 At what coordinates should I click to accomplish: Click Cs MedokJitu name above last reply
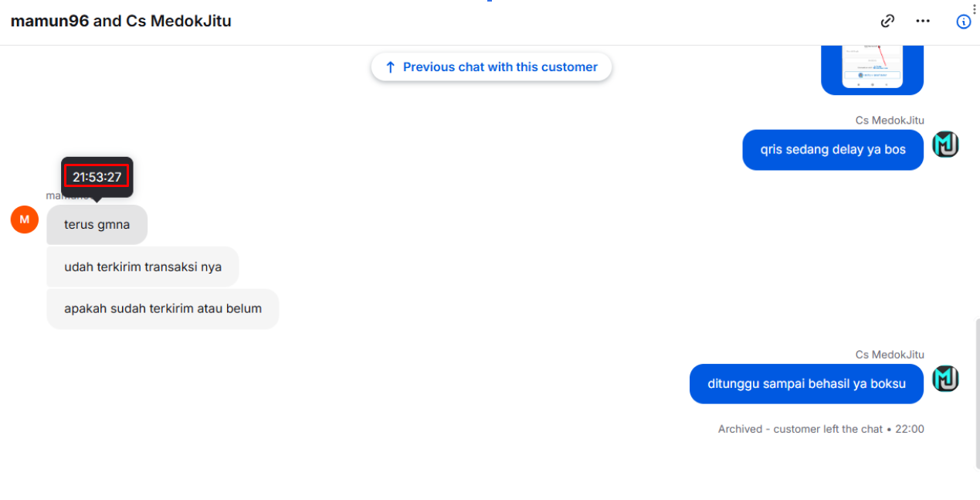coord(890,355)
